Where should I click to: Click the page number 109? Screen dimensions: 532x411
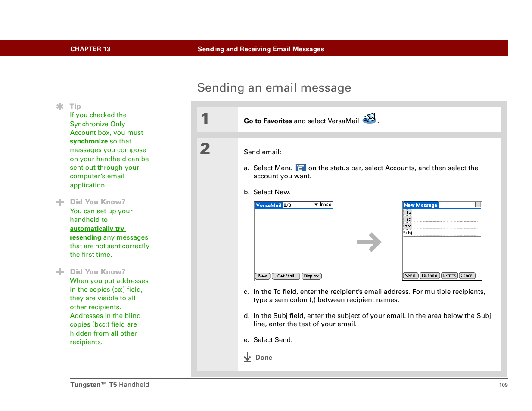[x=503, y=385]
